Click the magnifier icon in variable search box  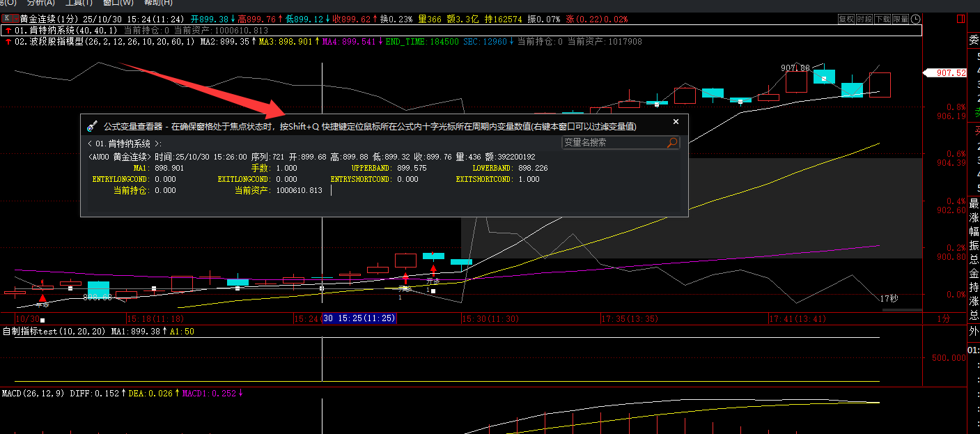point(671,143)
